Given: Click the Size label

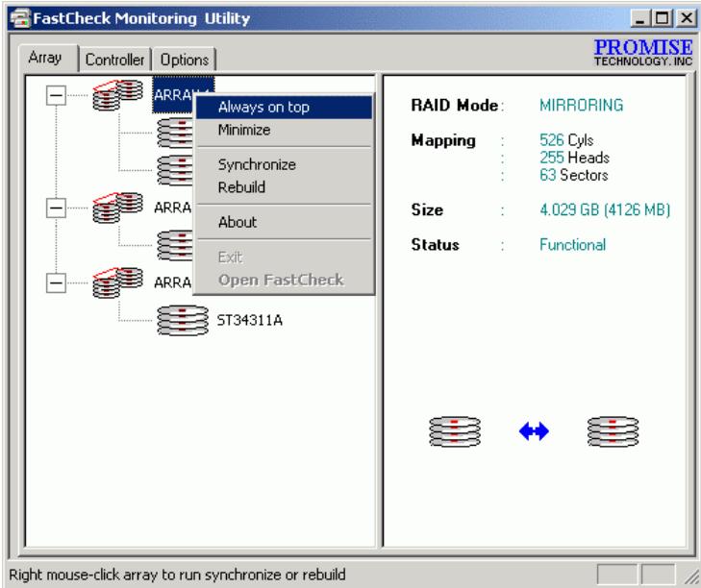Looking at the screenshot, I should (x=427, y=210).
